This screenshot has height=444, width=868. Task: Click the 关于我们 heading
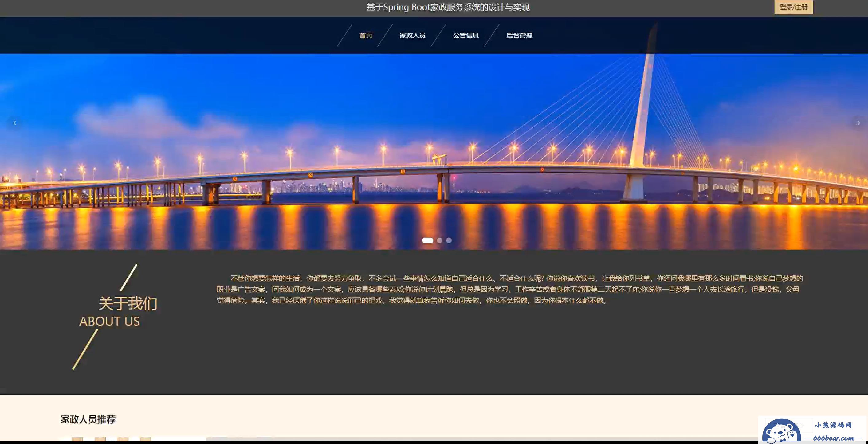pos(128,303)
